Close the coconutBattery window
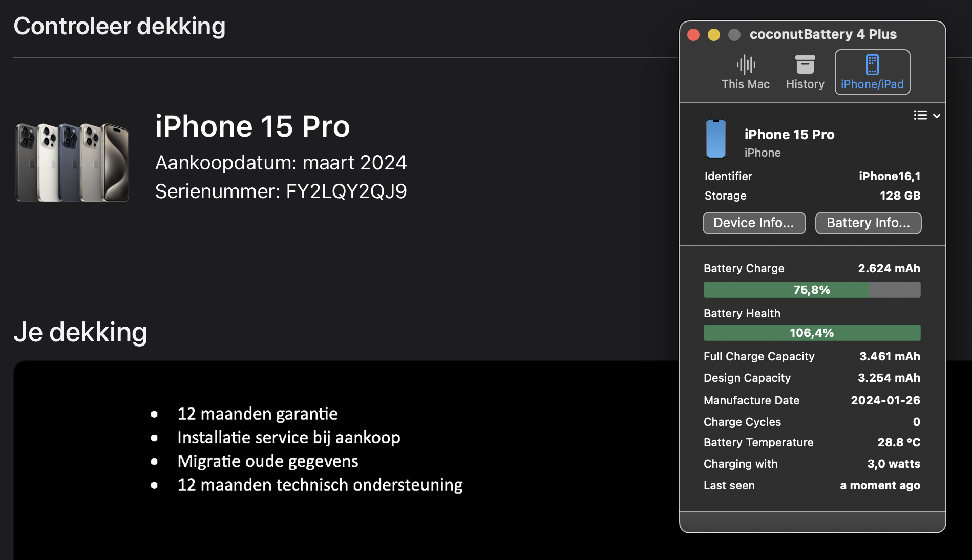 693,34
